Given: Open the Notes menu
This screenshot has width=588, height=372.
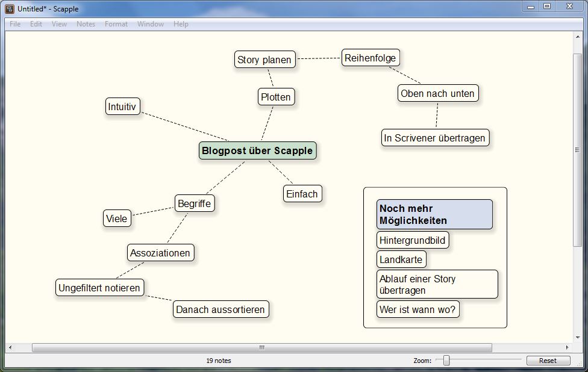Looking at the screenshot, I should (86, 24).
